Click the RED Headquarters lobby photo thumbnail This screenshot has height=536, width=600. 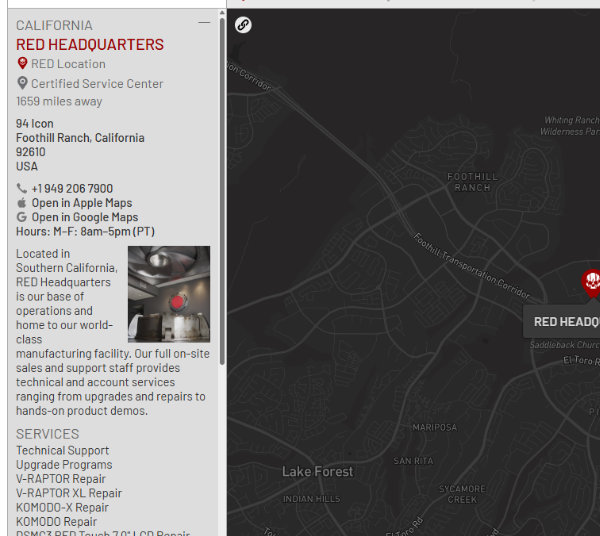click(169, 294)
